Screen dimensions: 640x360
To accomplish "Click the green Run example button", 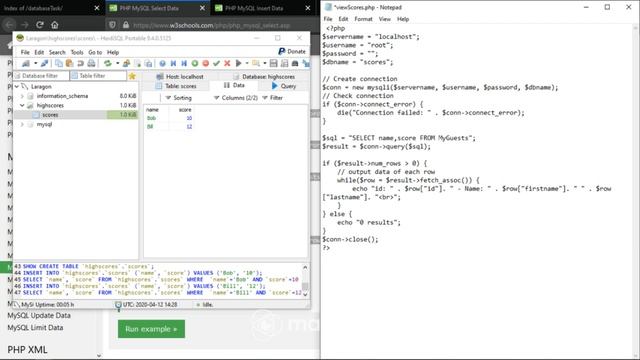I will (151, 329).
